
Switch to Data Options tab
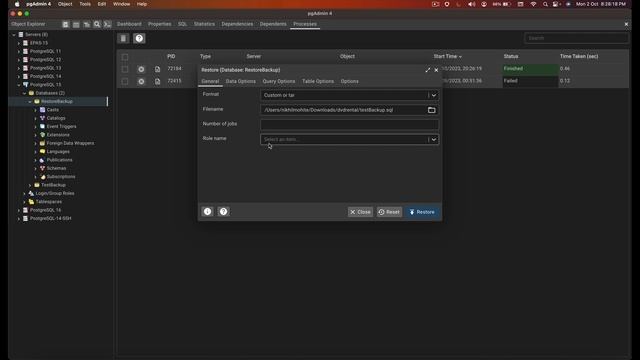240,81
